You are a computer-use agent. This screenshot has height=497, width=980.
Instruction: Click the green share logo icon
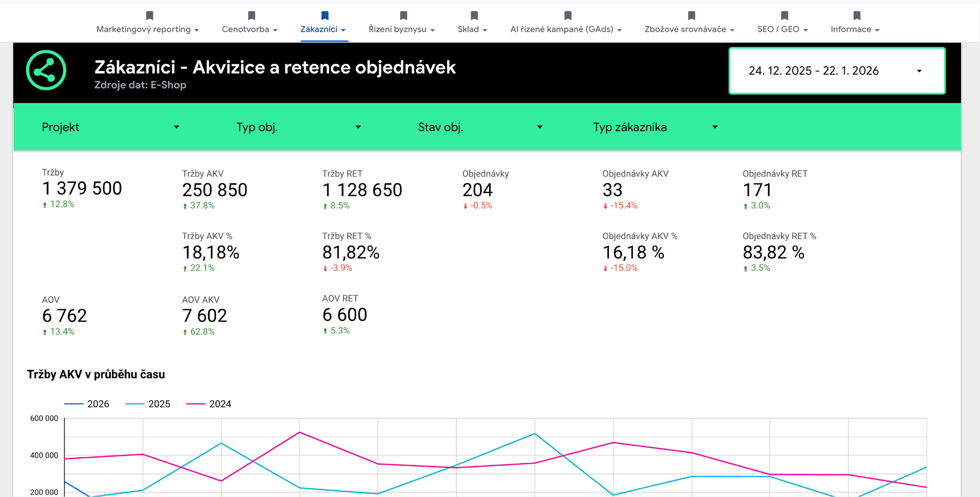coord(46,70)
